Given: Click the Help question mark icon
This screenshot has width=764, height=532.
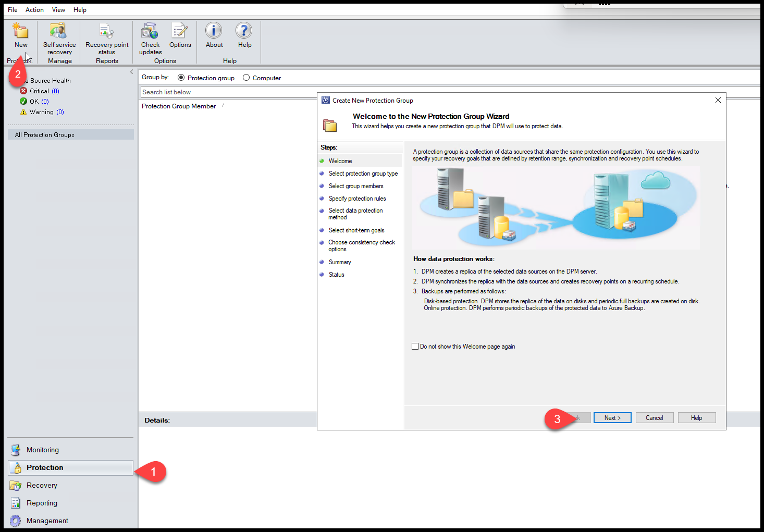Looking at the screenshot, I should (244, 31).
